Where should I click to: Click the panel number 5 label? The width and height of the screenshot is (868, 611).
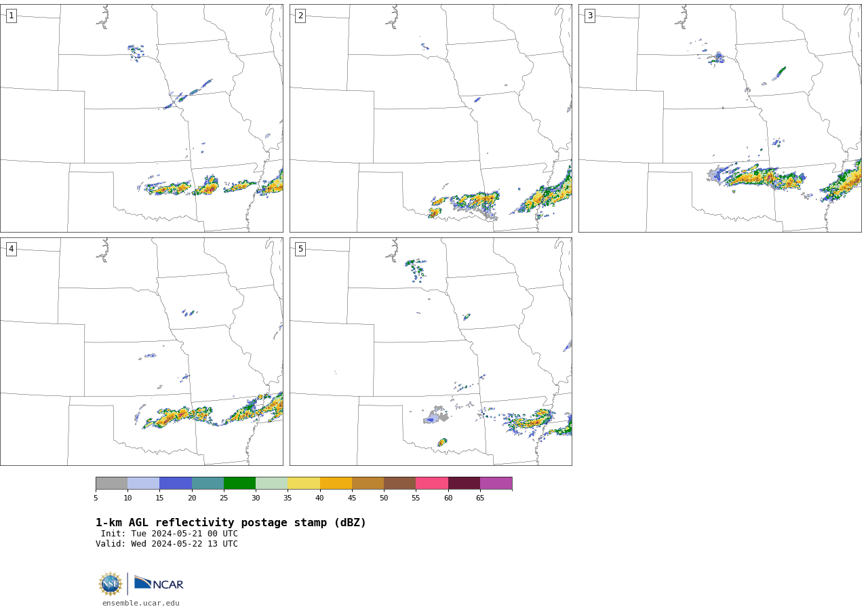coord(300,249)
